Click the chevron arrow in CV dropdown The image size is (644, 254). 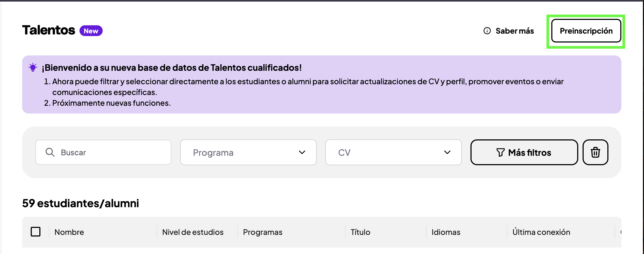tap(447, 152)
